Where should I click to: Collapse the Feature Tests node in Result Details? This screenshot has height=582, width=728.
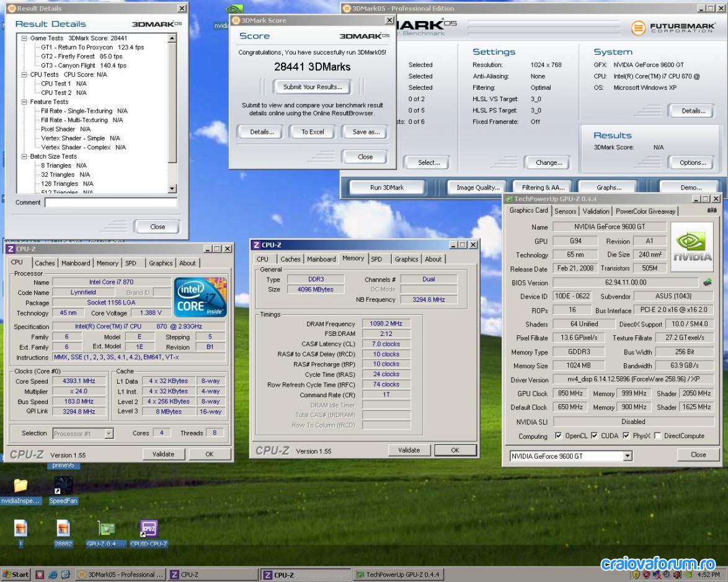(24, 102)
